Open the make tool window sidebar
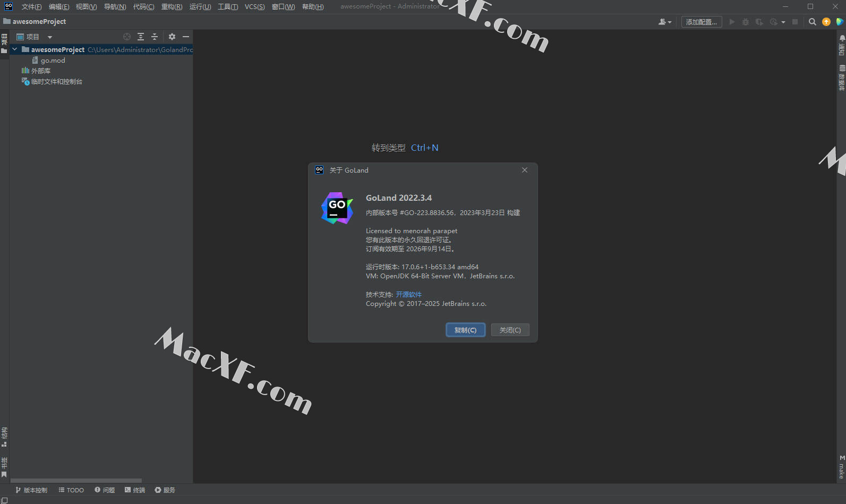This screenshot has height=504, width=846. (x=842, y=467)
